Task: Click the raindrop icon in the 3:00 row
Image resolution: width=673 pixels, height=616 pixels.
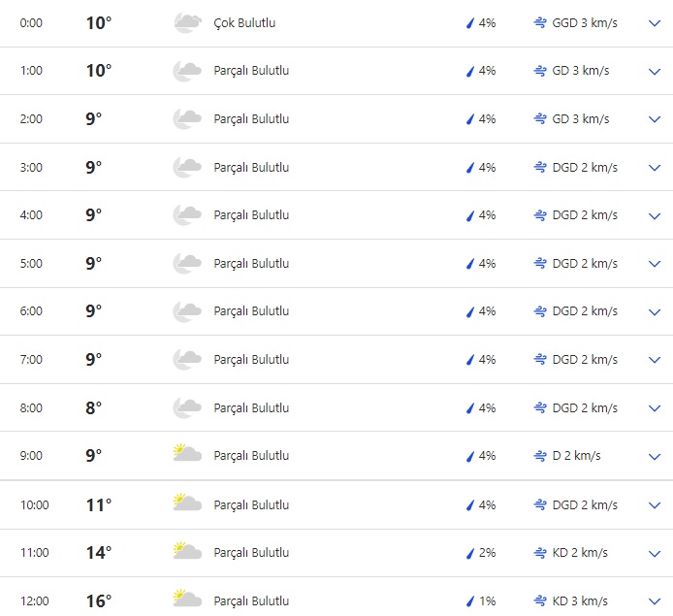Action: (x=470, y=167)
